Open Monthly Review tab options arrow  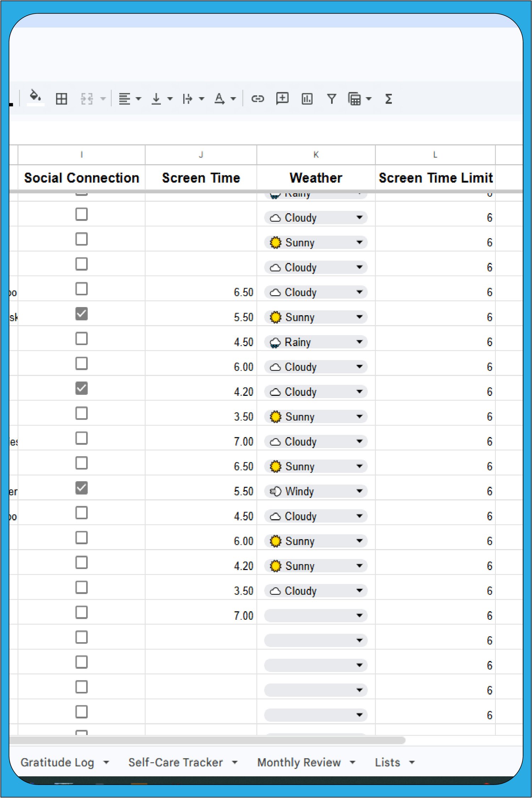[x=353, y=762]
